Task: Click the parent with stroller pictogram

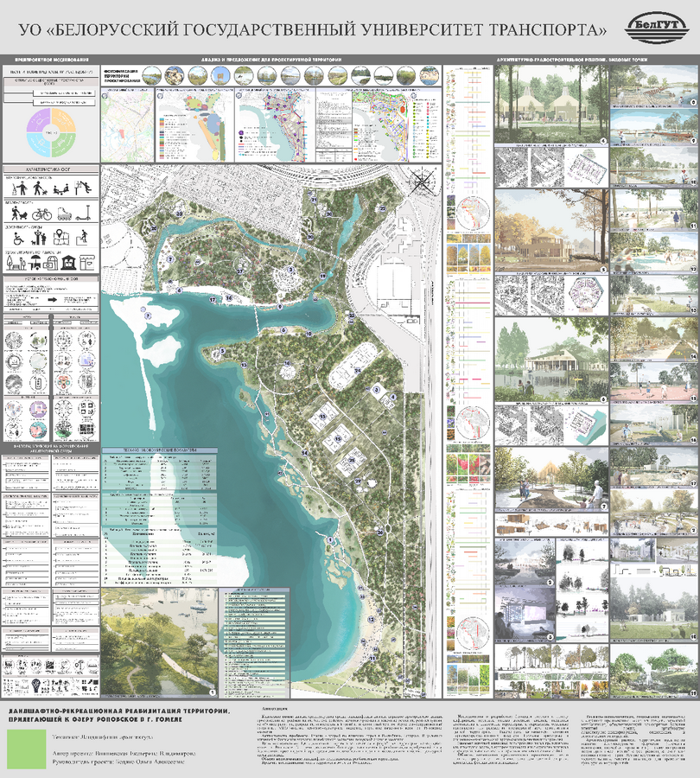Action: (19, 213)
